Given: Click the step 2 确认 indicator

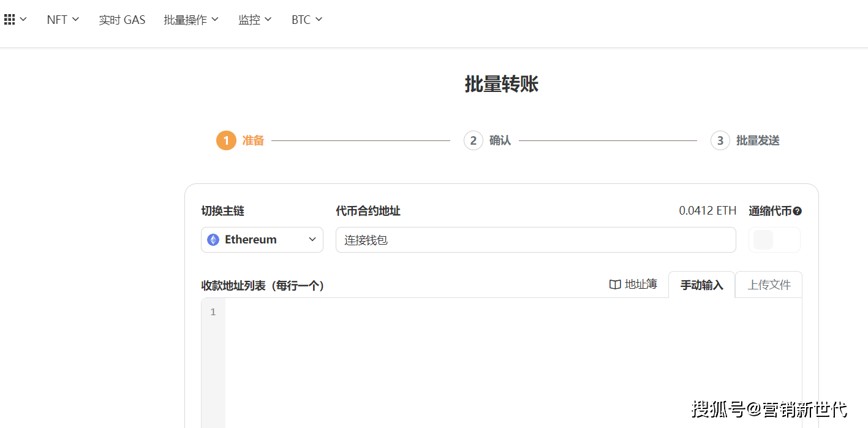Looking at the screenshot, I should pyautogui.click(x=487, y=140).
